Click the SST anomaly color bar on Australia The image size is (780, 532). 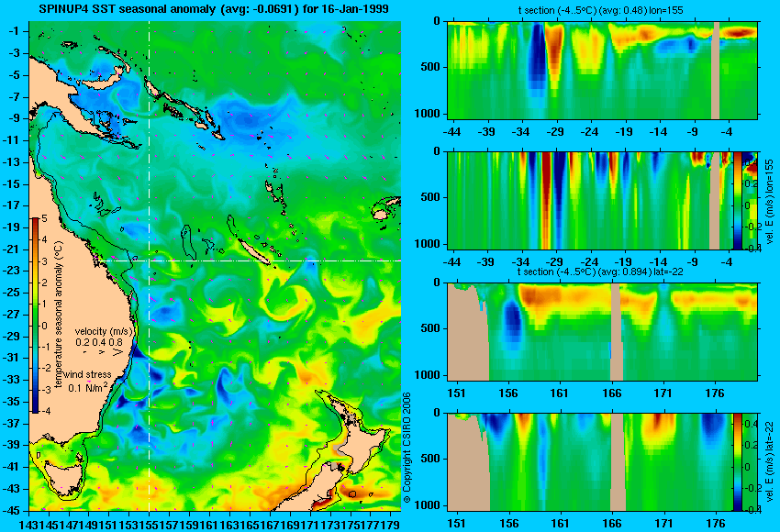(35, 316)
